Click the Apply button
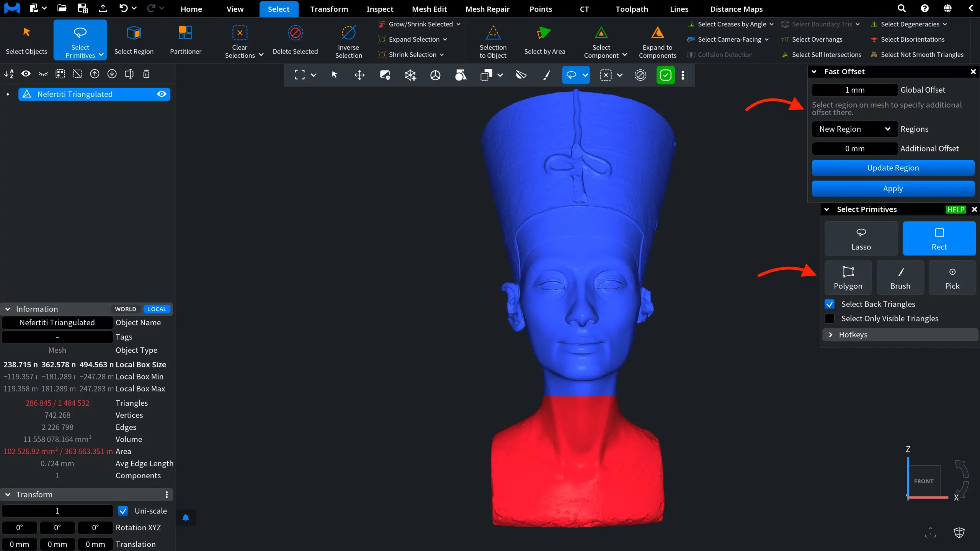980x551 pixels. coord(893,189)
